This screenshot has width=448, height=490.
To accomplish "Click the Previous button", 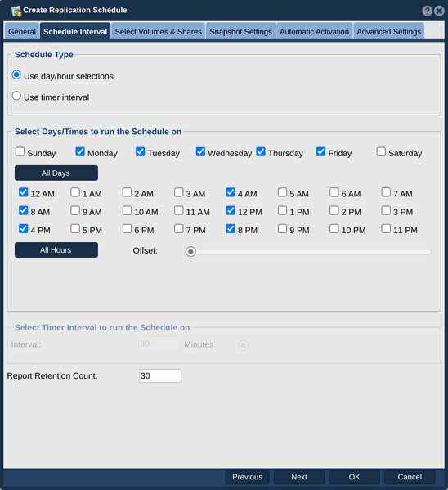I will 247,477.
